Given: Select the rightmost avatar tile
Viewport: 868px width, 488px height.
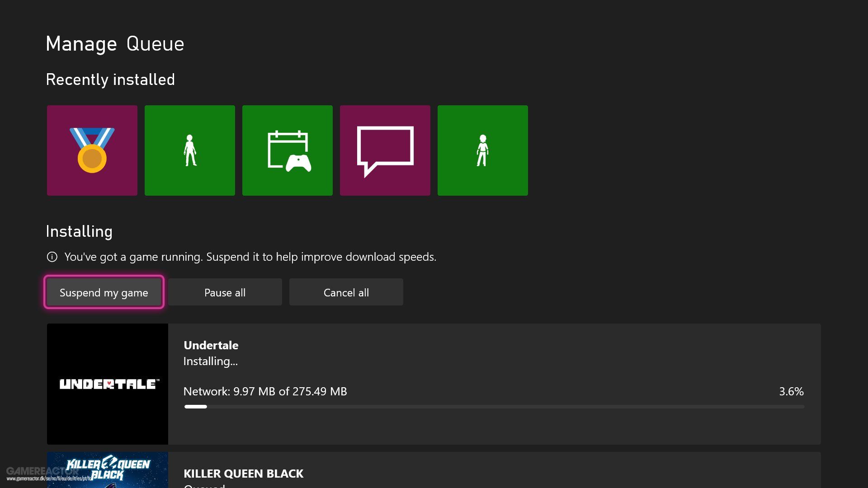Looking at the screenshot, I should click(x=482, y=150).
